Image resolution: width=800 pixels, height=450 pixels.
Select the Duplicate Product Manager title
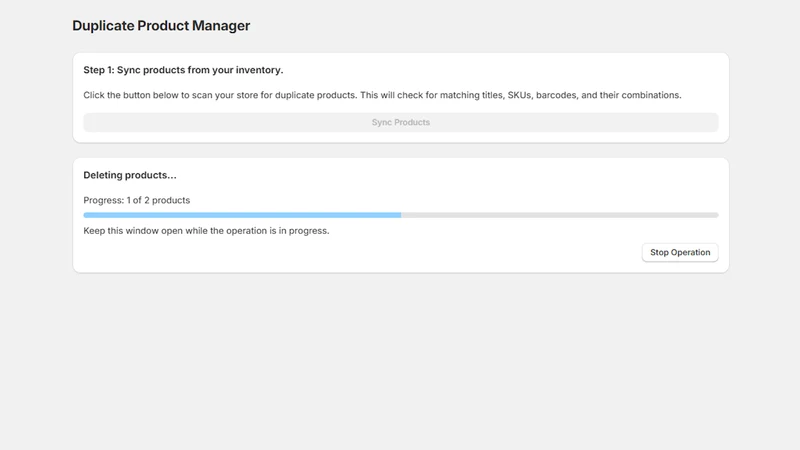click(161, 26)
